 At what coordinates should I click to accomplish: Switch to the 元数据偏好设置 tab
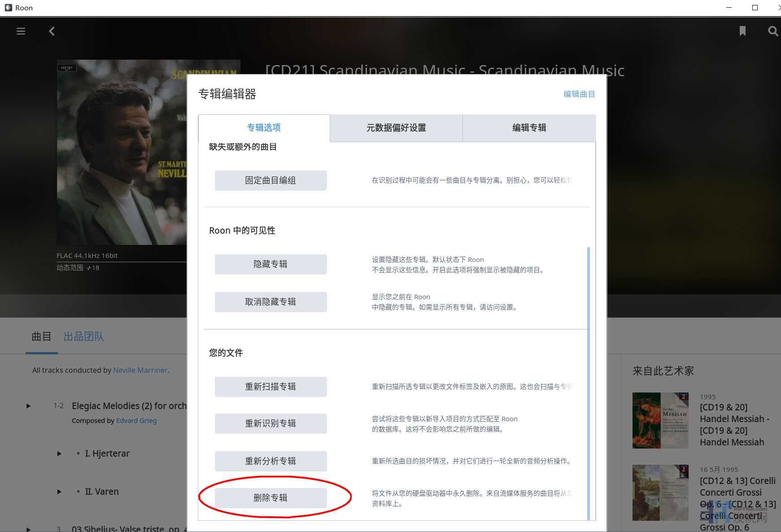tap(396, 128)
